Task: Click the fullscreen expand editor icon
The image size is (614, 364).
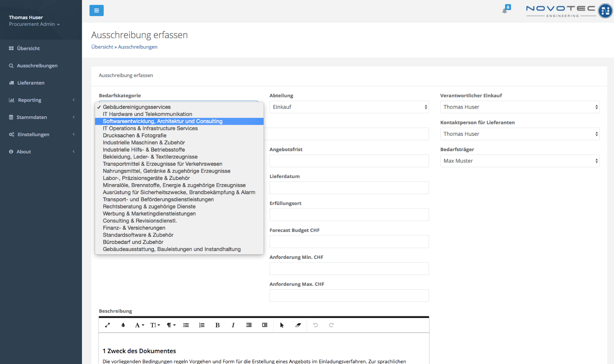Action: pos(107,325)
